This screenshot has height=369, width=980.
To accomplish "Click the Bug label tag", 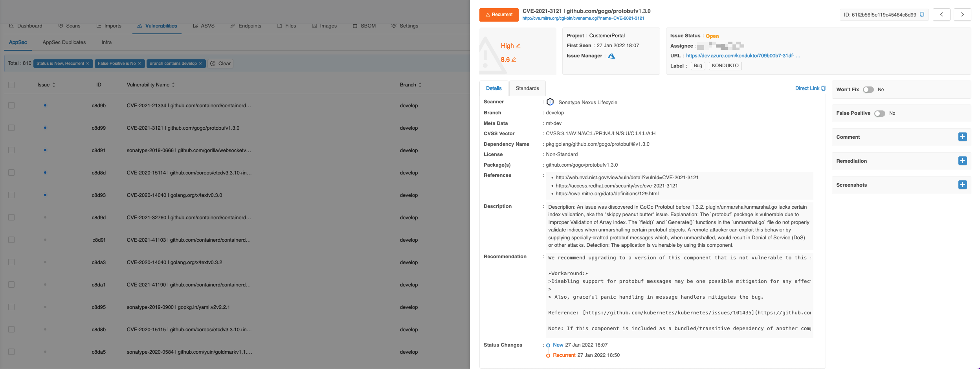I will 698,66.
